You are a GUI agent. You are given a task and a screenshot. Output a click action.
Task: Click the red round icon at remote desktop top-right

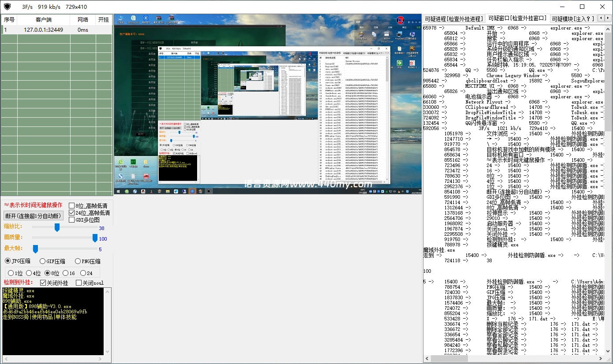pos(400,20)
